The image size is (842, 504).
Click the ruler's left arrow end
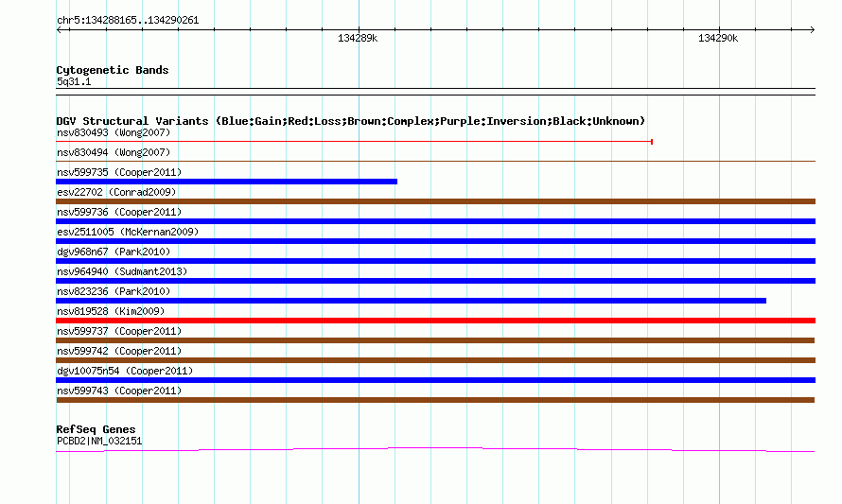tap(60, 30)
